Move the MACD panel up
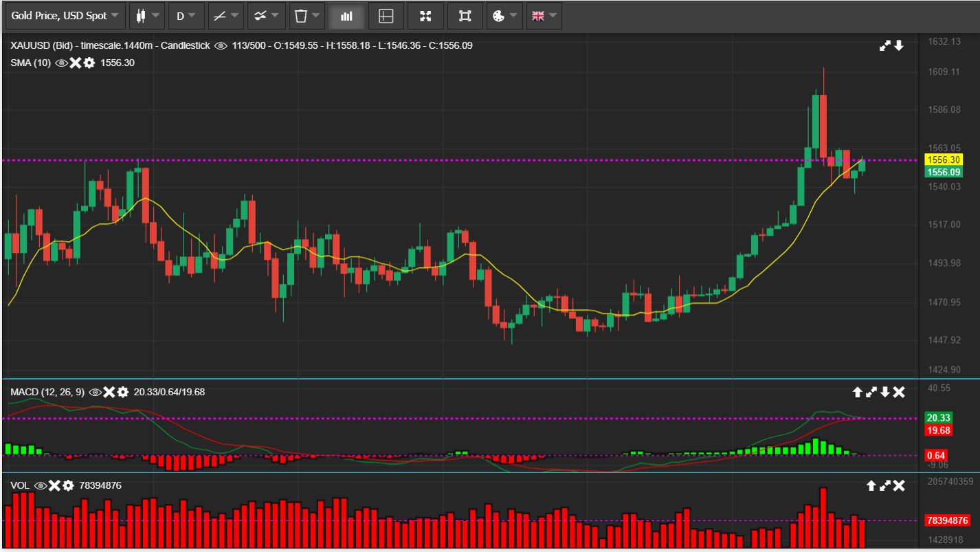 click(x=857, y=392)
